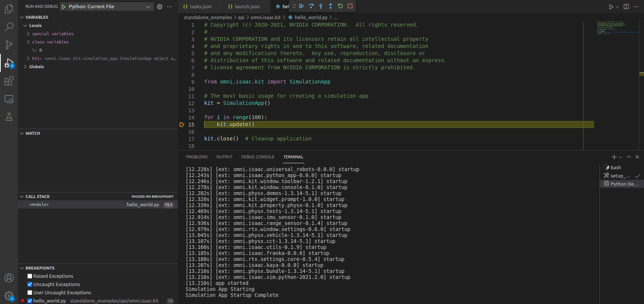644x304 pixels.
Task: Open the Source Control view
Action: 9,45
